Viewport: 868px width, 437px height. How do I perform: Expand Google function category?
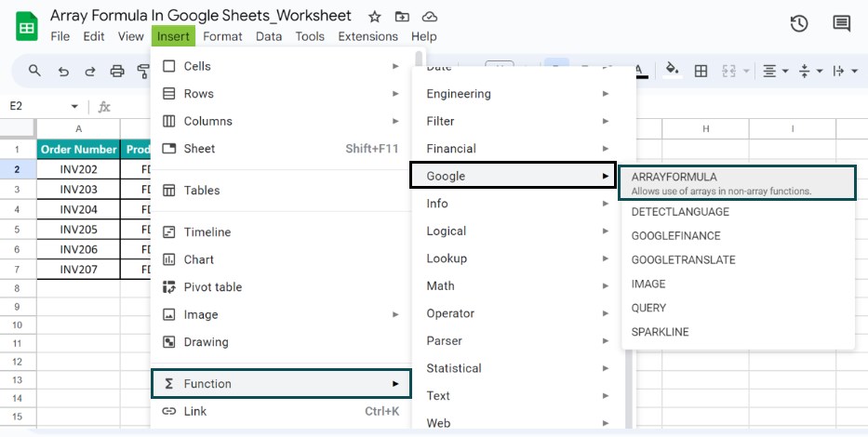514,176
